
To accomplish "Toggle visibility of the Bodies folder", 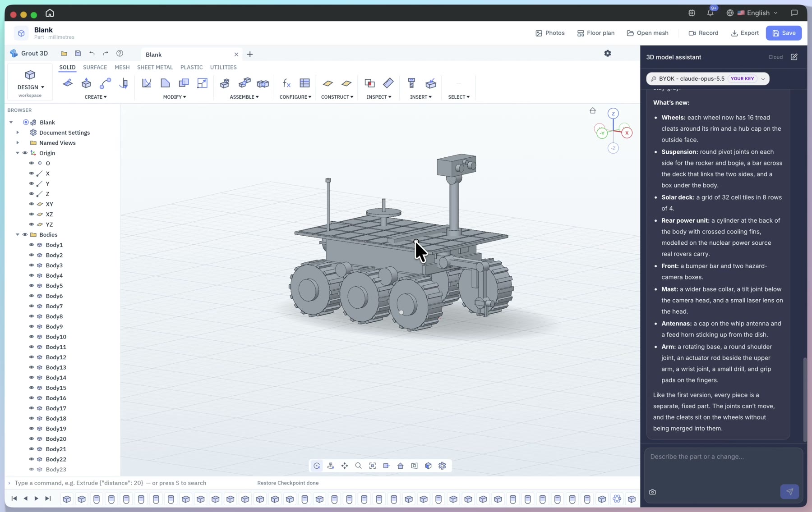I will [x=25, y=234].
